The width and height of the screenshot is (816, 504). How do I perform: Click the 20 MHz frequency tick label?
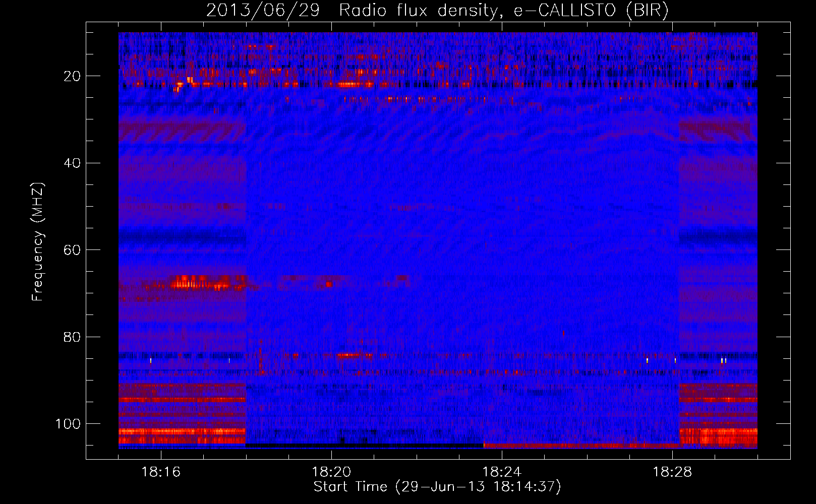click(x=72, y=76)
